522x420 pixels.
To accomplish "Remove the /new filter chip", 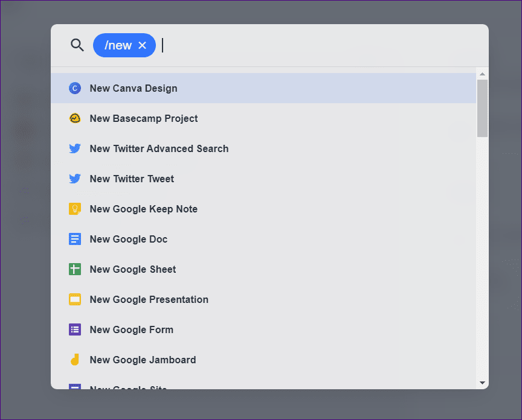I will [x=142, y=45].
